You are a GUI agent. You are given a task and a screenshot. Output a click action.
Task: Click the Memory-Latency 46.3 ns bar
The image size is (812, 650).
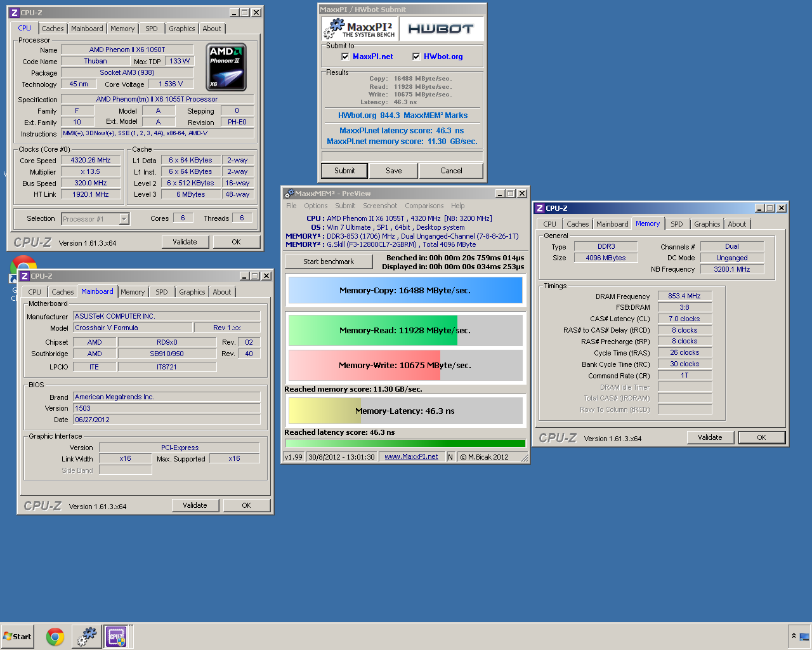pos(405,411)
